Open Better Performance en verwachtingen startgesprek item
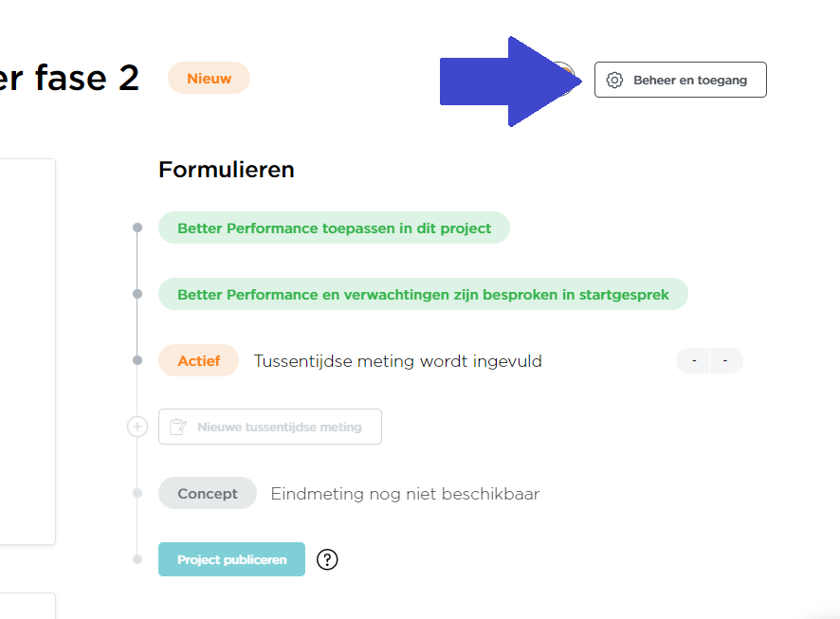Screen dimensions: 840x619 coord(423,295)
